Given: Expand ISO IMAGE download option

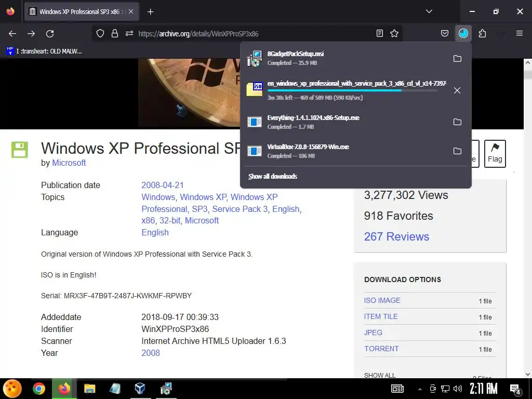Looking at the screenshot, I should (x=382, y=300).
